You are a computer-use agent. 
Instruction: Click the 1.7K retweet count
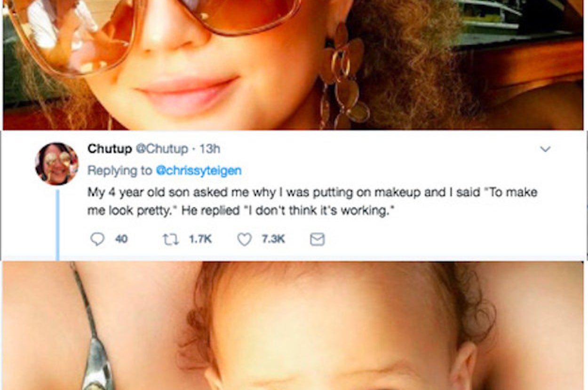pyautogui.click(x=200, y=240)
